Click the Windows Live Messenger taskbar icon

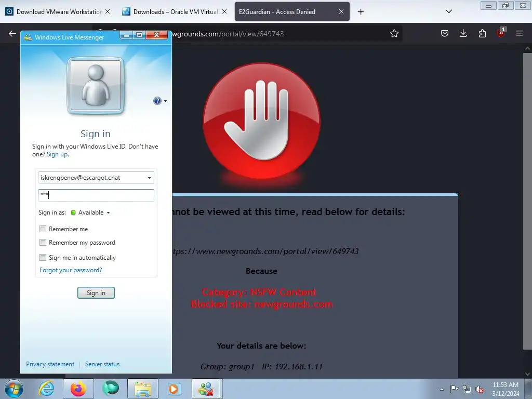[x=207, y=389]
